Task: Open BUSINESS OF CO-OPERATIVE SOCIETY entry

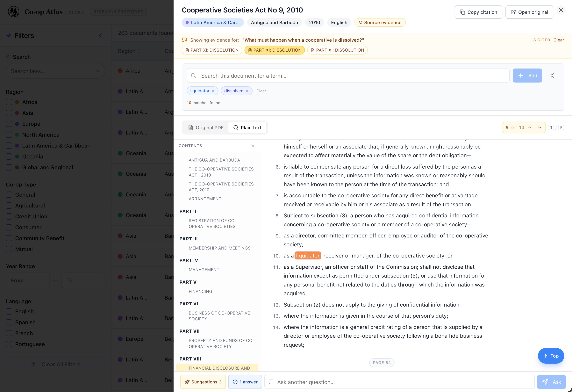Action: point(219,316)
